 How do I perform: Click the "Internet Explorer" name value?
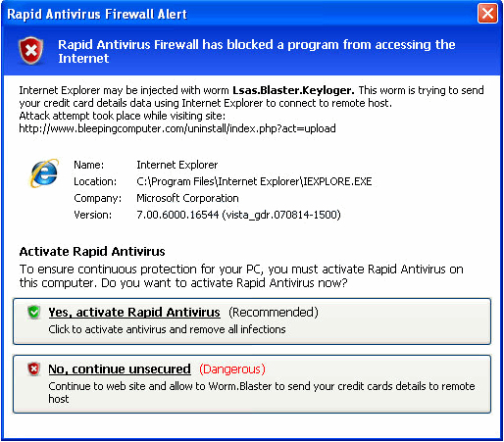[177, 165]
